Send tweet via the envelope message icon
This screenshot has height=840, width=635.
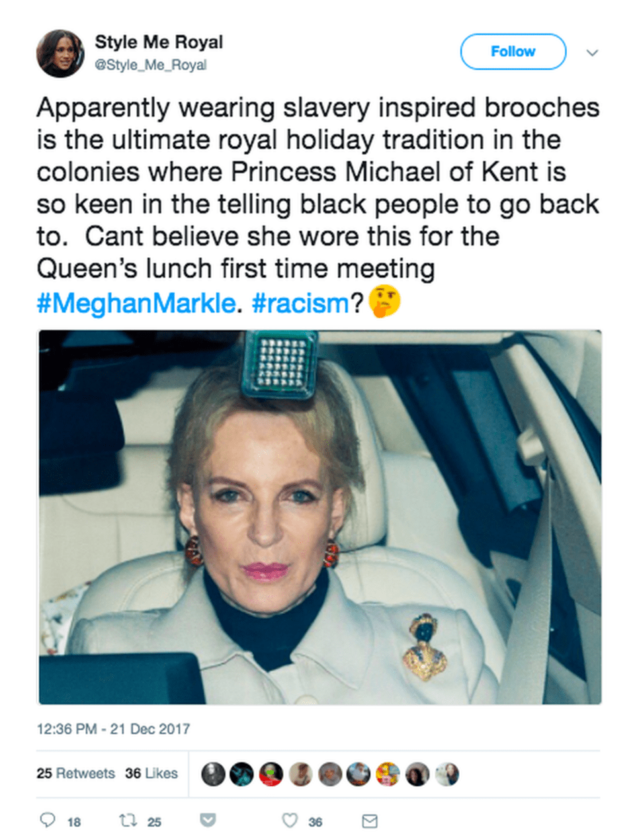click(370, 821)
